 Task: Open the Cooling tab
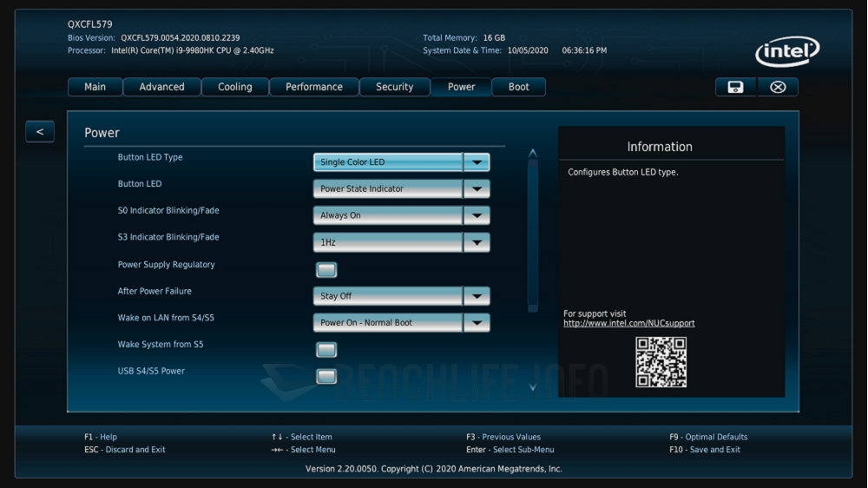pos(234,87)
